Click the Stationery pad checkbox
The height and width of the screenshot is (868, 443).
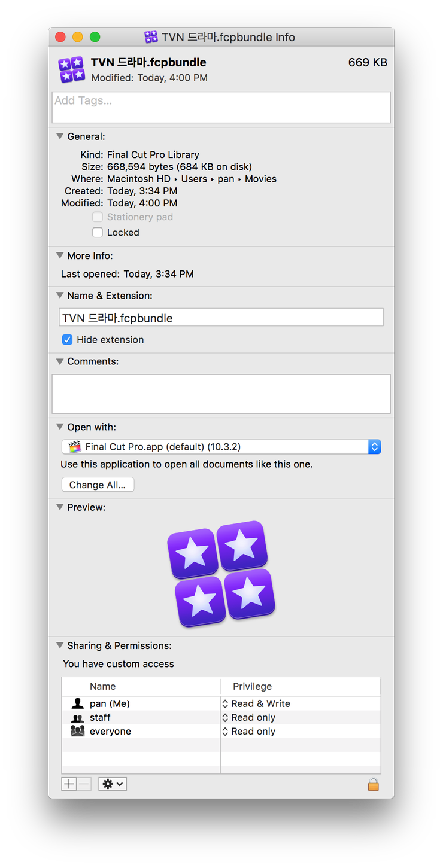click(98, 217)
